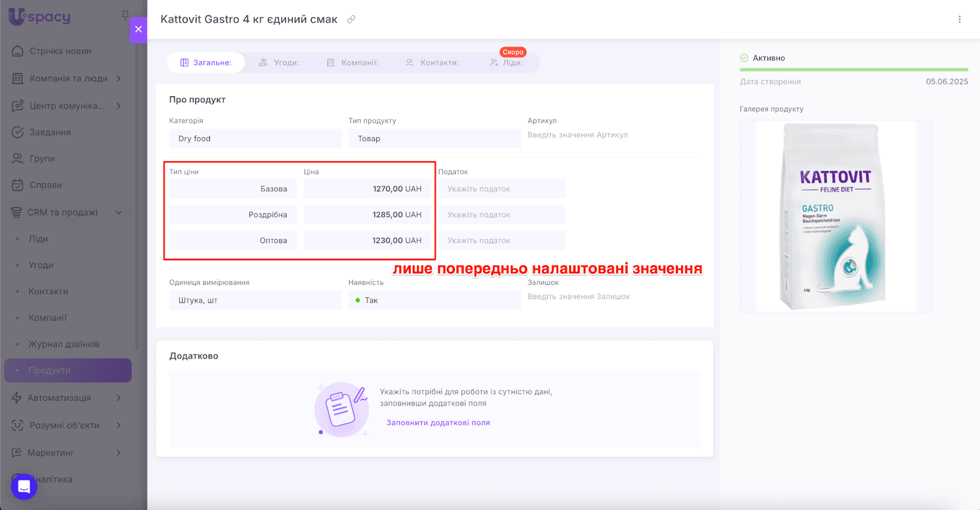Click the Стрічка новин home icon
Screen dimensions: 980x510
tap(18, 51)
